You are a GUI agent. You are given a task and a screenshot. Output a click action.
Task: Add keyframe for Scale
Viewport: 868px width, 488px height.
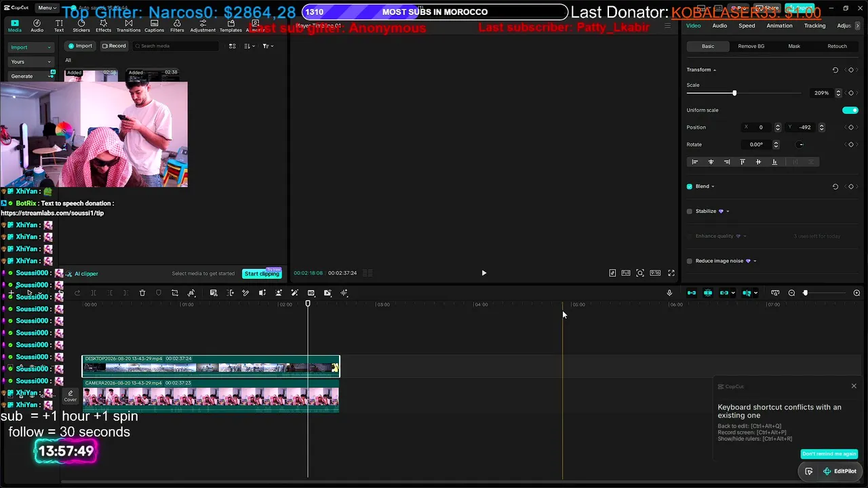coord(851,93)
